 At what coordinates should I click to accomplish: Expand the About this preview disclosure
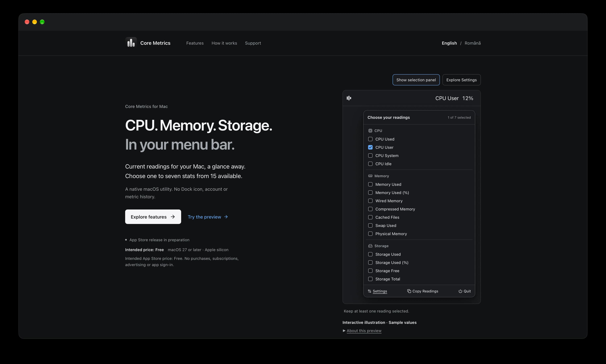(x=362, y=331)
